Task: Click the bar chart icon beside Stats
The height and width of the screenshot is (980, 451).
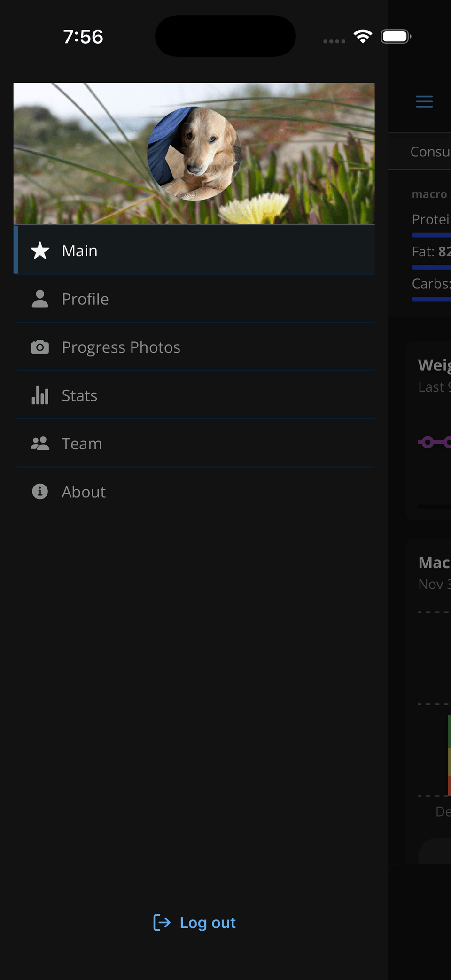Action: [40, 395]
